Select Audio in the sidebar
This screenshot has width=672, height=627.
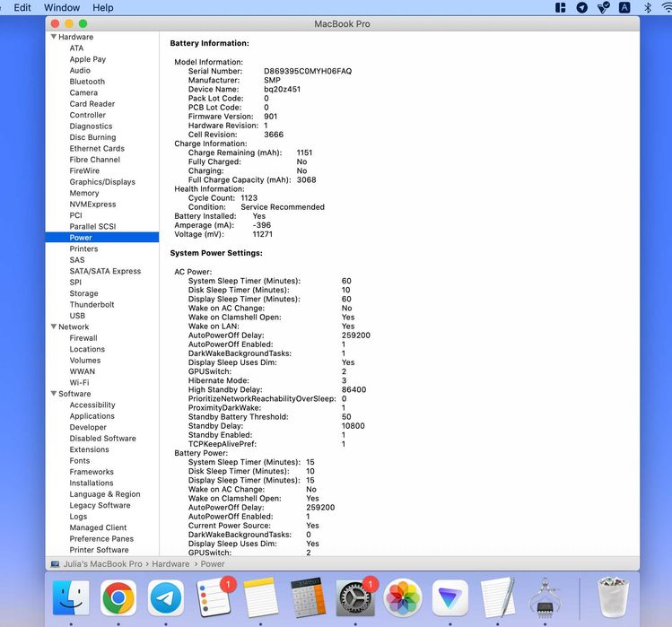pos(80,70)
